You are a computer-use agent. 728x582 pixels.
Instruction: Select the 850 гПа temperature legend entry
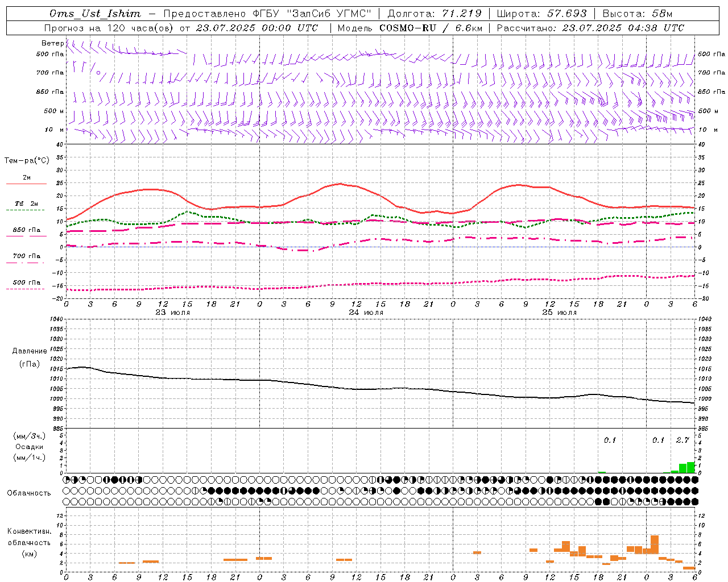(27, 230)
